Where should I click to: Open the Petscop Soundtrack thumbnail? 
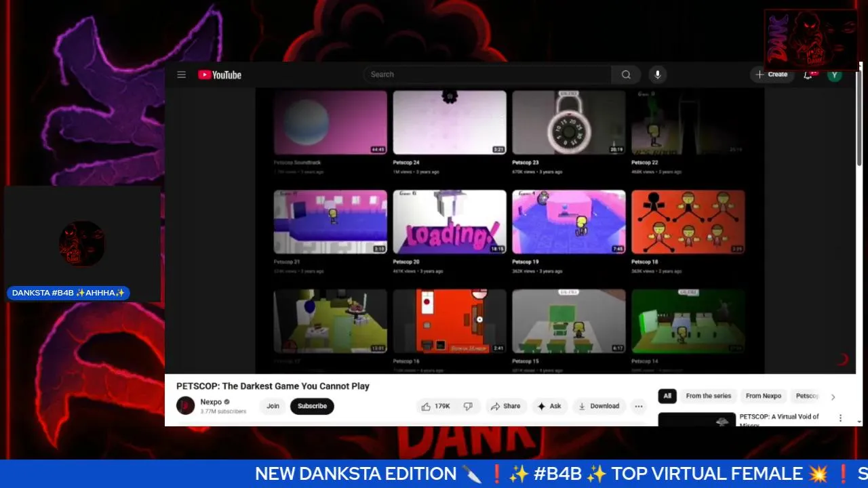coord(330,123)
